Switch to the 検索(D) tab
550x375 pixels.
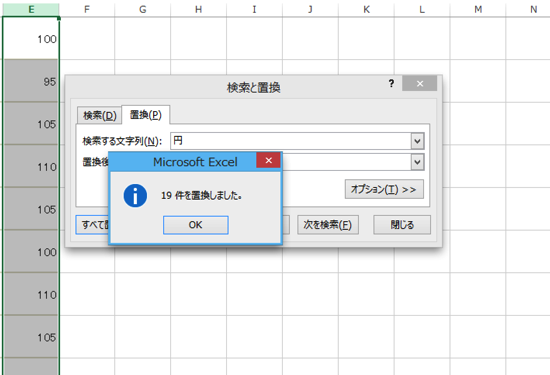coord(99,115)
